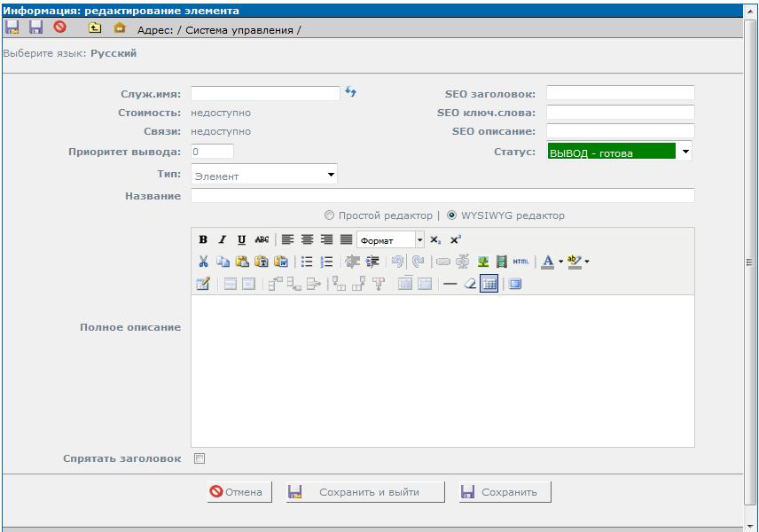The height and width of the screenshot is (532, 759).
Task: Click the Русский language link
Action: pyautogui.click(x=113, y=53)
